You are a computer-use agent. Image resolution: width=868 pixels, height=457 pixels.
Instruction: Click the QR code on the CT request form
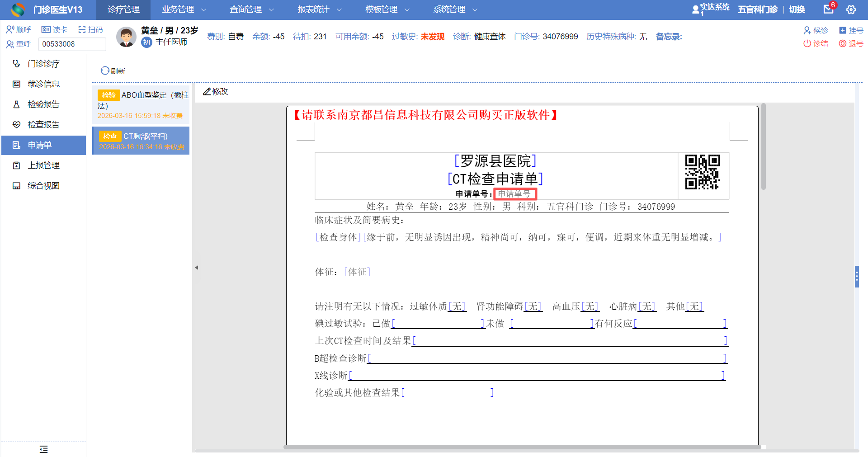(x=703, y=172)
